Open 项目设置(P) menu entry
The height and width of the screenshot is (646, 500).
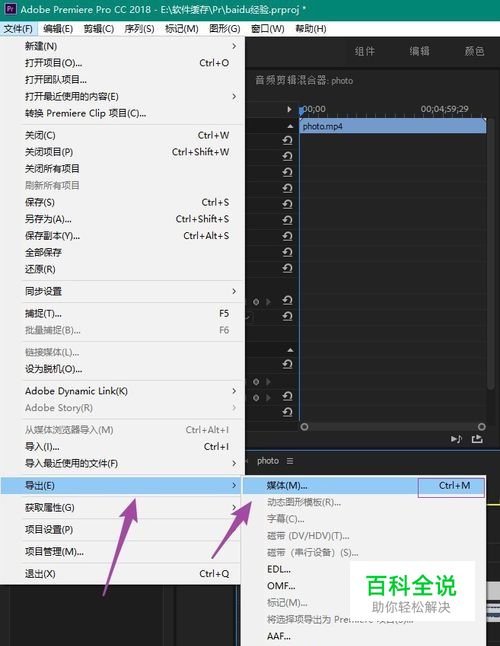[122, 529]
